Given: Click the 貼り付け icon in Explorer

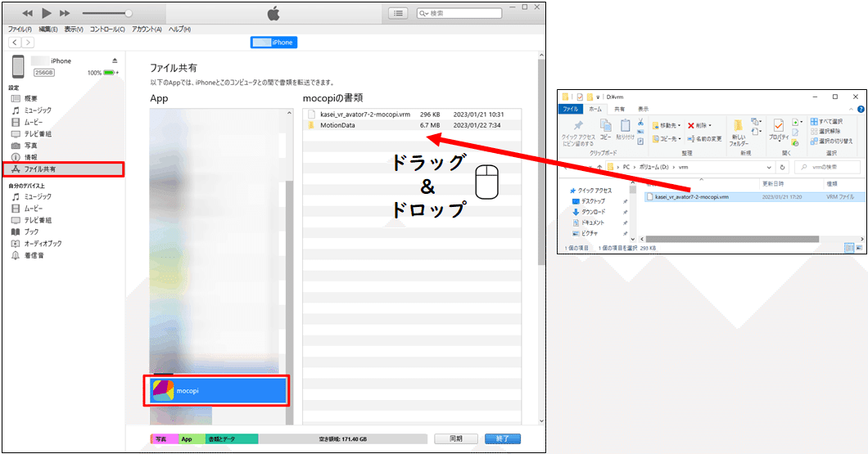Looking at the screenshot, I should 625,129.
